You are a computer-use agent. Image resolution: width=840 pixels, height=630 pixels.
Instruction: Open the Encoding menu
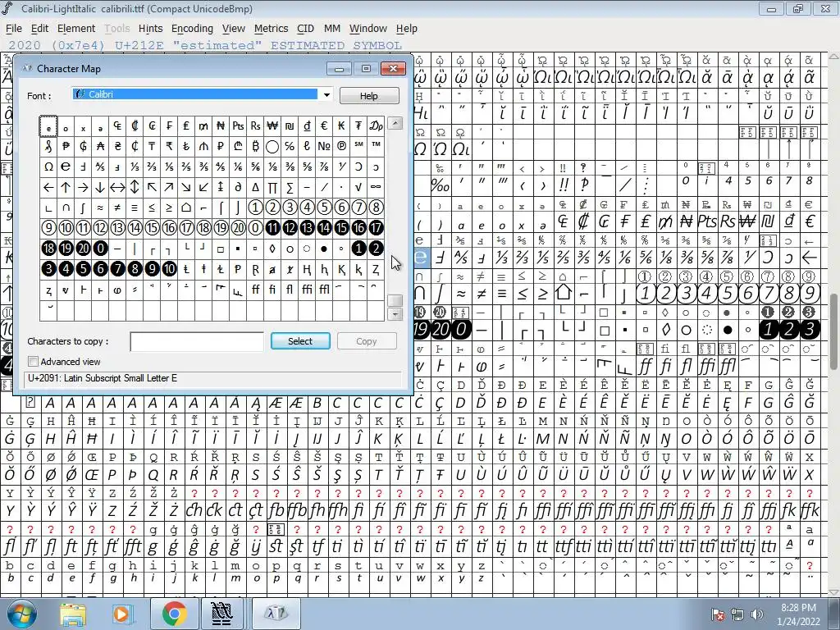click(192, 29)
